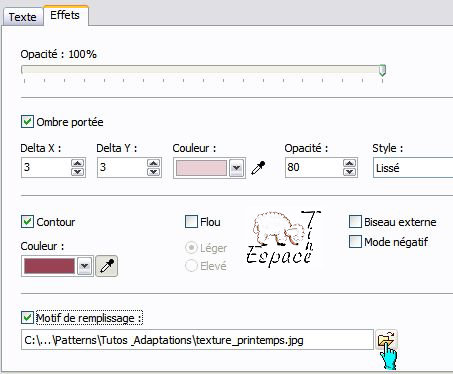The width and height of the screenshot is (453, 374).
Task: Browse for fill pattern file
Action: tap(386, 340)
